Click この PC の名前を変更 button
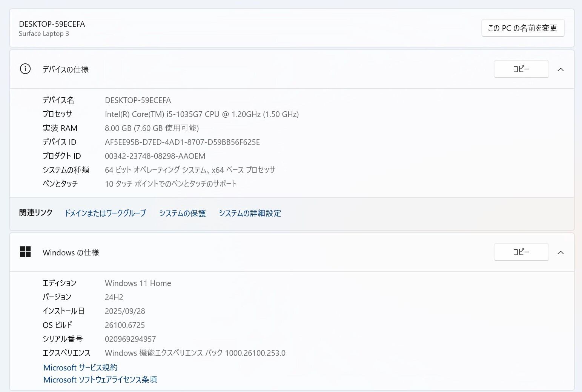This screenshot has height=392, width=582. 523,28
